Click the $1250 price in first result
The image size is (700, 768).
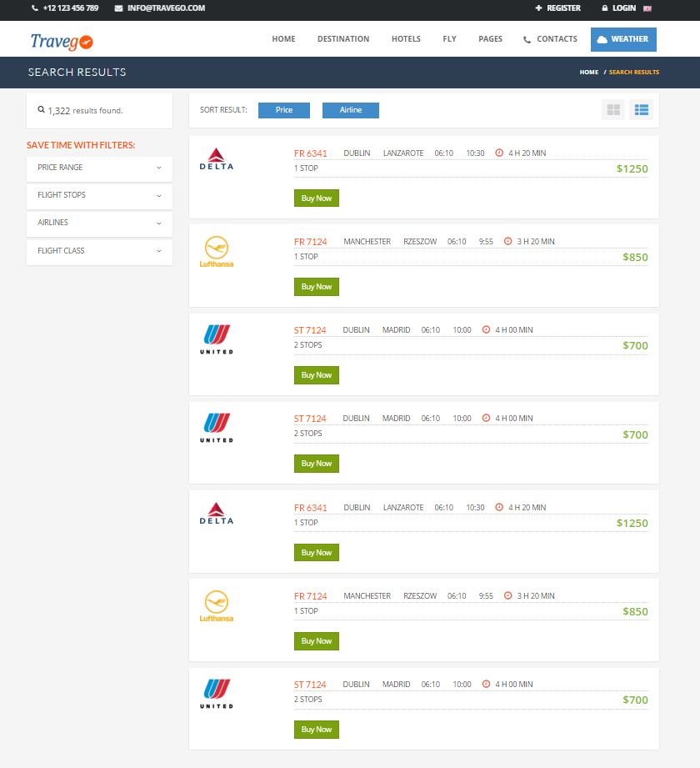(632, 168)
